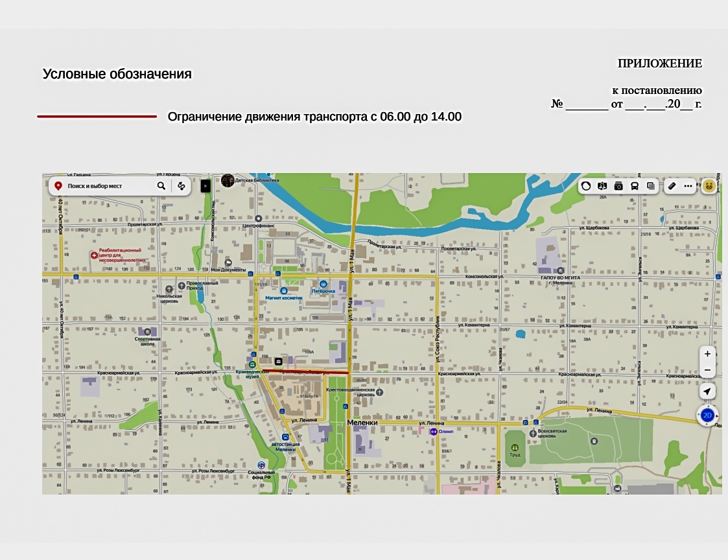Open the route builder icon
Image resolution: width=728 pixels, height=560 pixels.
pos(182,186)
